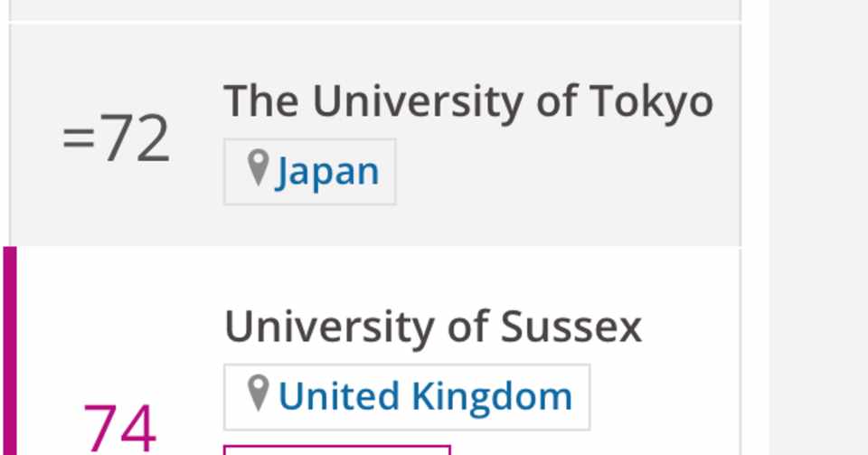Click the =72 rank number
Screen dimensions: 868x455
point(116,140)
